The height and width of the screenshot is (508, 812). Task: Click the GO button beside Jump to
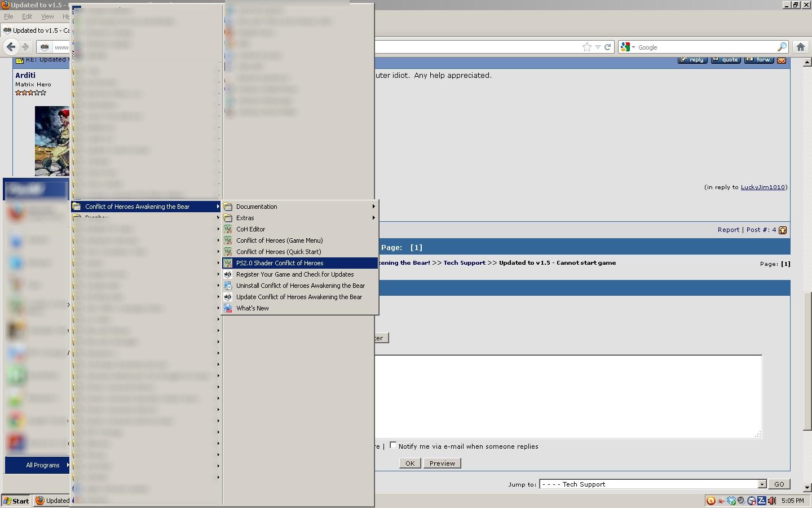[779, 484]
